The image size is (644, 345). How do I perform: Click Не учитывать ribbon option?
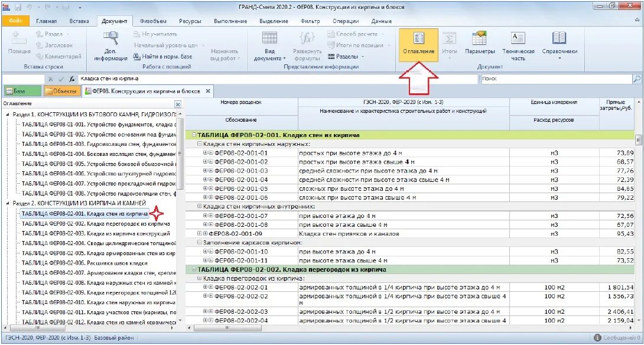(155, 34)
